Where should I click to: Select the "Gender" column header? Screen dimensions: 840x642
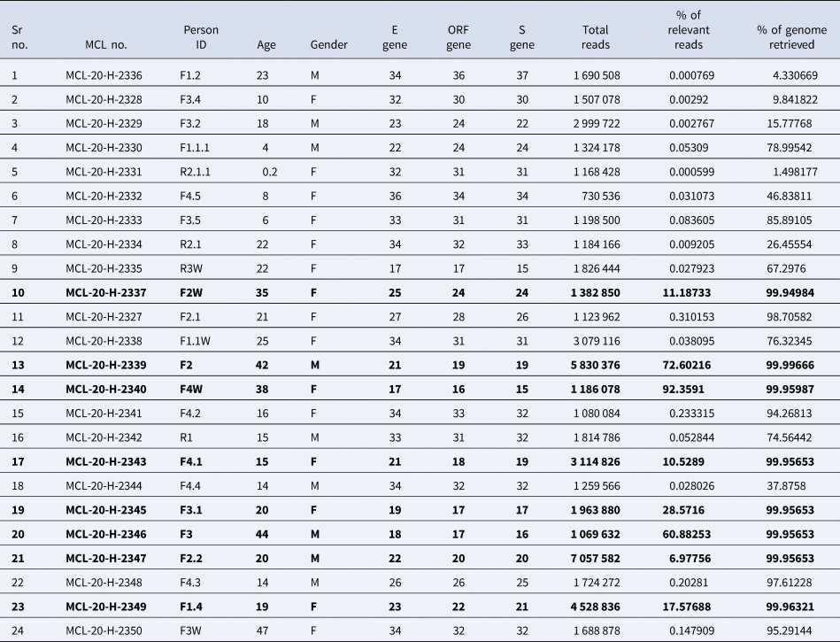tap(328, 44)
